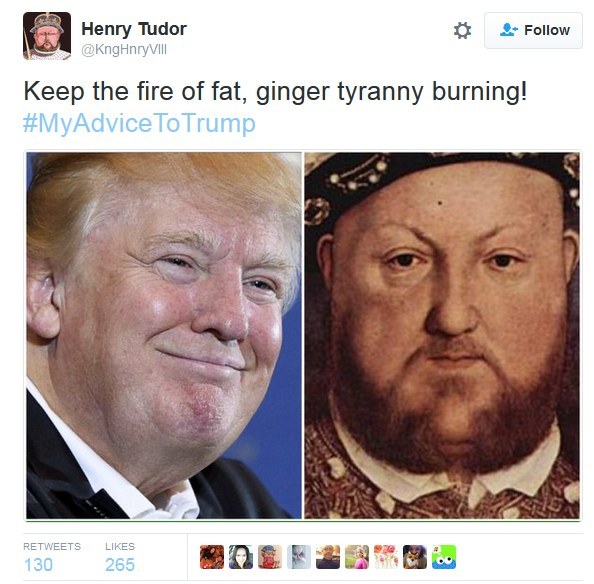Open the cartoon king liker avatar
594x584 pixels.
pyautogui.click(x=270, y=557)
